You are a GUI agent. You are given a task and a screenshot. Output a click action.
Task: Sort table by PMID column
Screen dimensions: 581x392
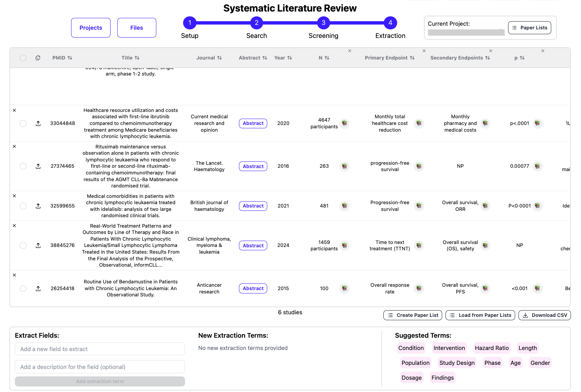62,58
